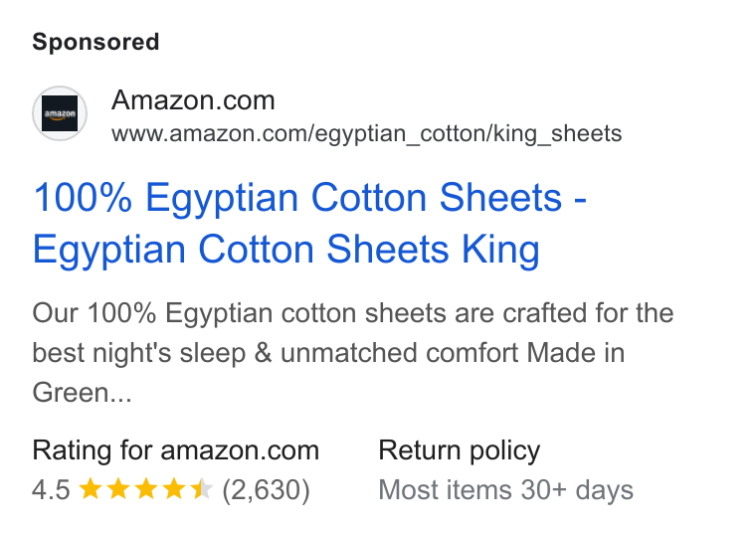
Task: Click 'Egyptian Cotton Sheets King' headline line
Action: [x=285, y=250]
